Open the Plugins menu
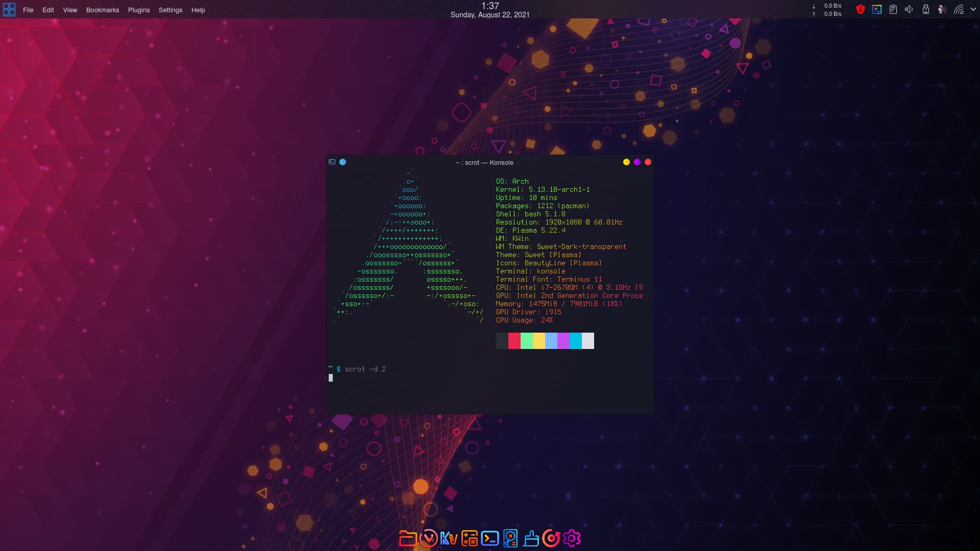This screenshot has width=980, height=551. 139,10
